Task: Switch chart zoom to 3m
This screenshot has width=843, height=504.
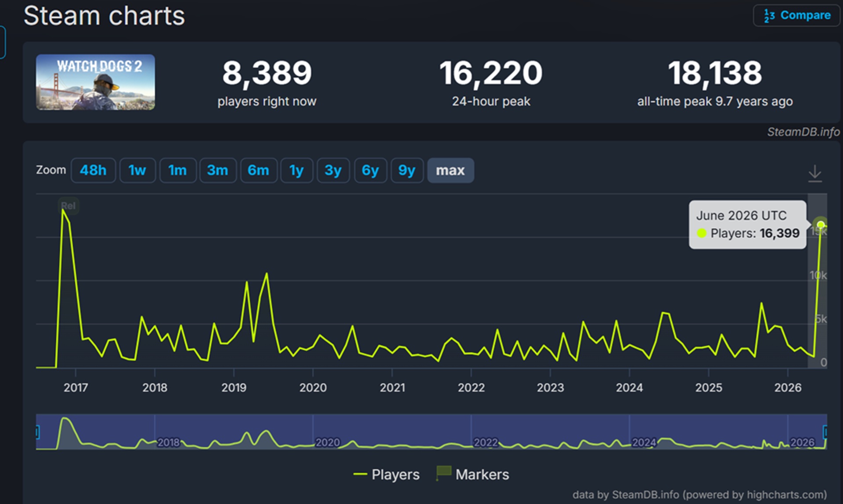Action: [x=218, y=170]
